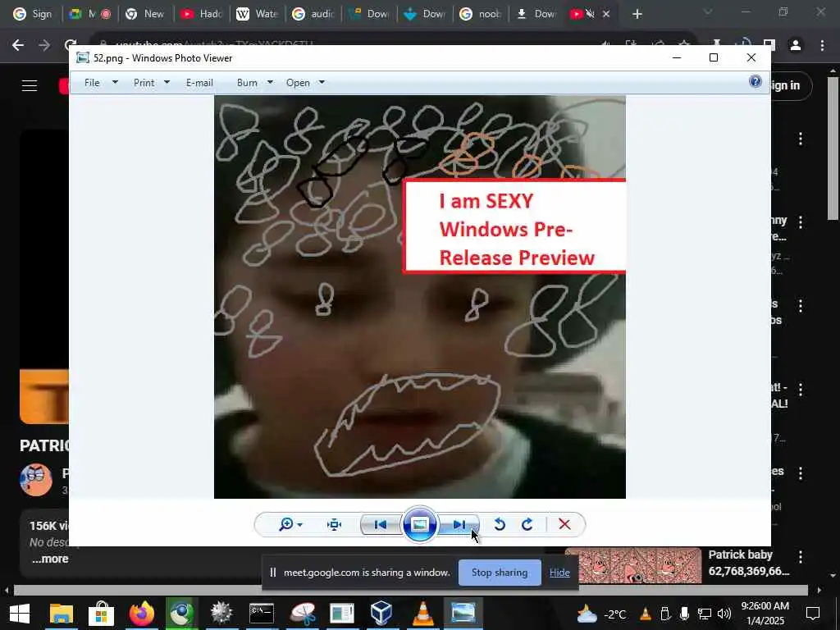Open the YouTube hamburger guide menu
The height and width of the screenshot is (630, 840).
tap(30, 85)
